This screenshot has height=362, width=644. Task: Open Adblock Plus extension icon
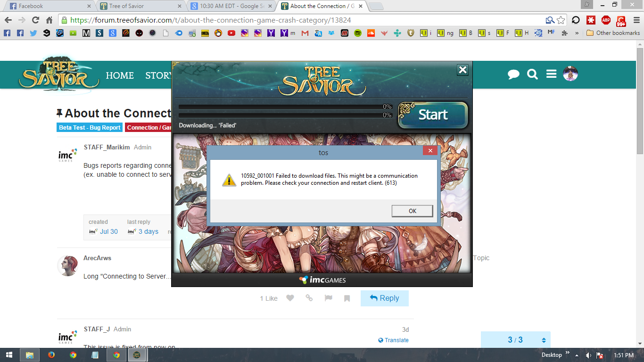tap(606, 20)
